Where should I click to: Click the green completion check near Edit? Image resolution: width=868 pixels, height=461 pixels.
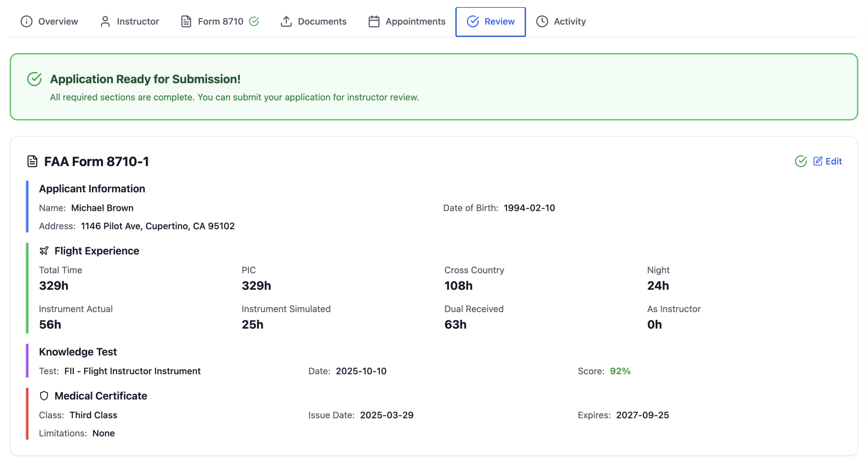(801, 161)
